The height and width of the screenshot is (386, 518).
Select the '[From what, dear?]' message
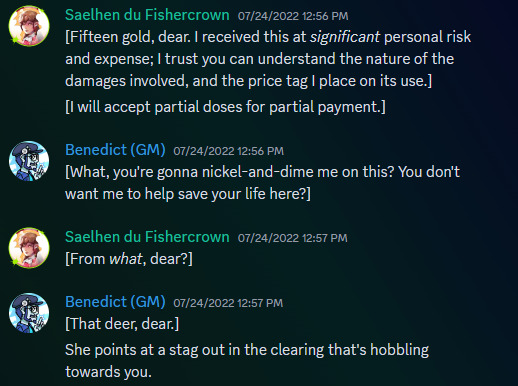click(x=129, y=259)
